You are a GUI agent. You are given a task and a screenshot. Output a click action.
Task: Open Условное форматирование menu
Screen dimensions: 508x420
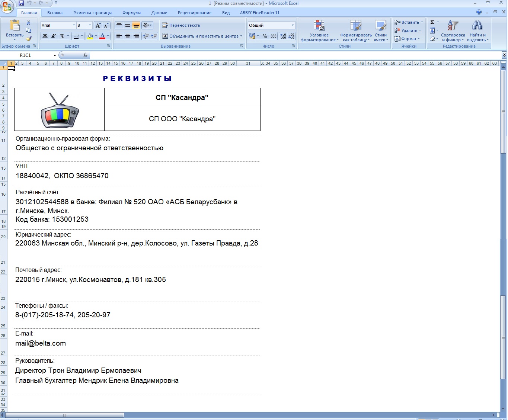(319, 31)
